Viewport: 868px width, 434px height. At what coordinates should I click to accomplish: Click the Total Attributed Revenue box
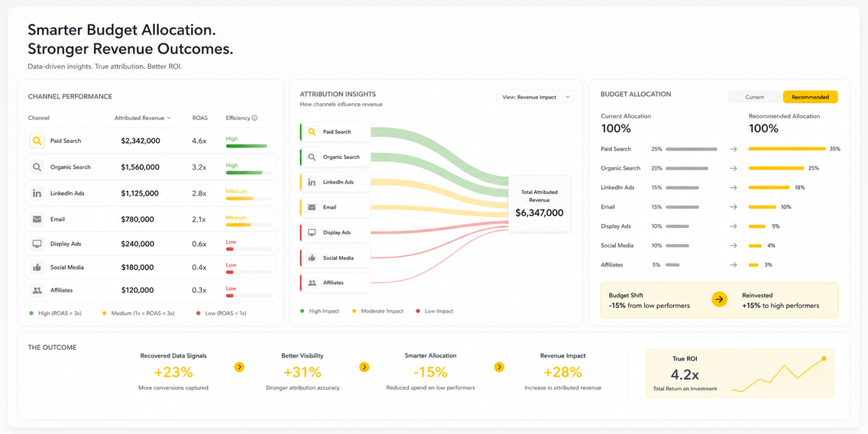[x=539, y=204]
